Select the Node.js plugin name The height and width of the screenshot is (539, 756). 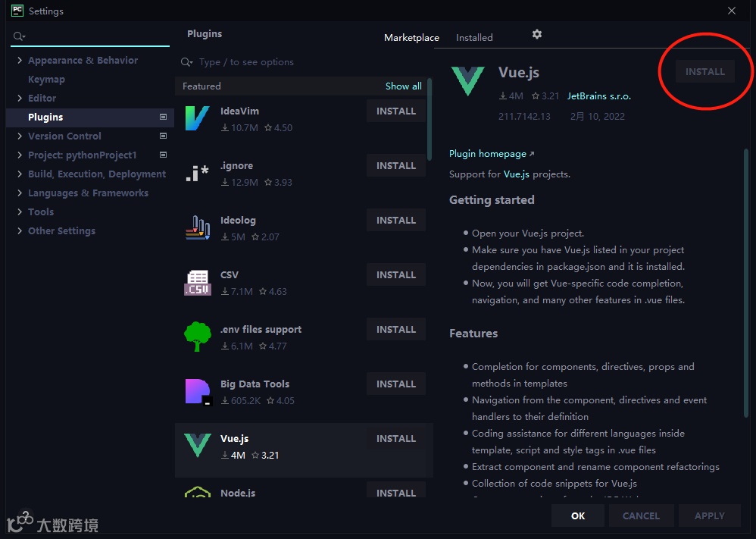tap(238, 493)
